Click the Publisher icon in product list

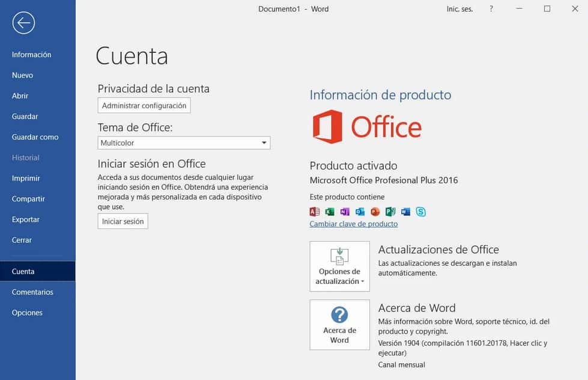(x=390, y=212)
